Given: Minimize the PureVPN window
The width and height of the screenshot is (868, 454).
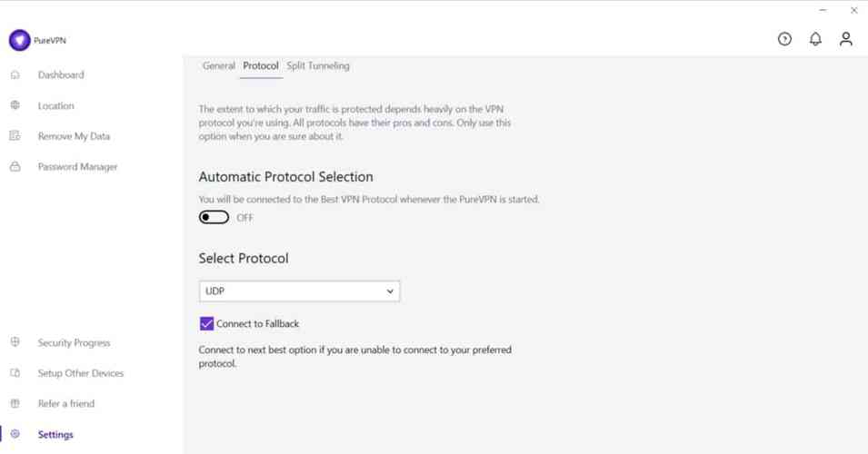Looking at the screenshot, I should point(823,11).
